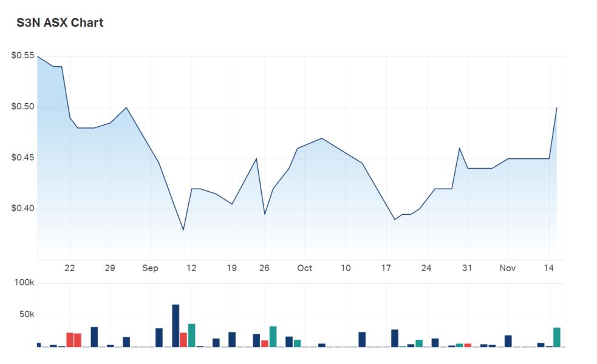Click the "S3N ASX Chart" title
597x364 pixels.
coord(60,23)
